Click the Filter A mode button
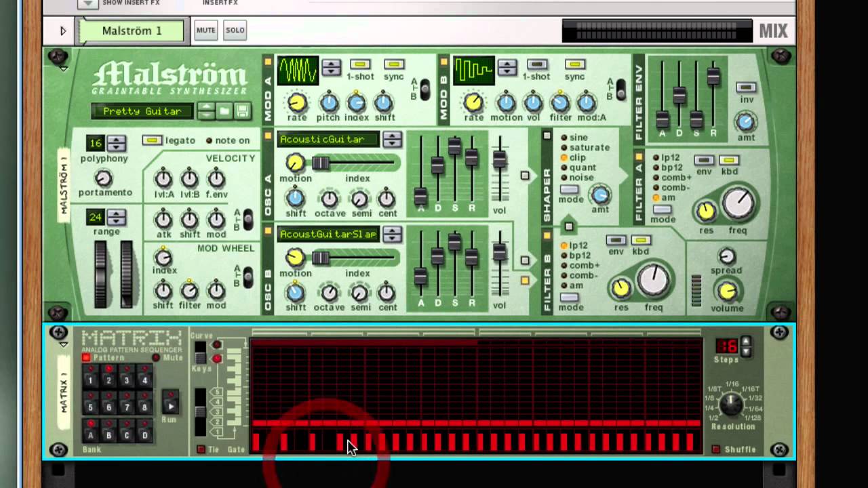This screenshot has height=488, width=868. 662,209
